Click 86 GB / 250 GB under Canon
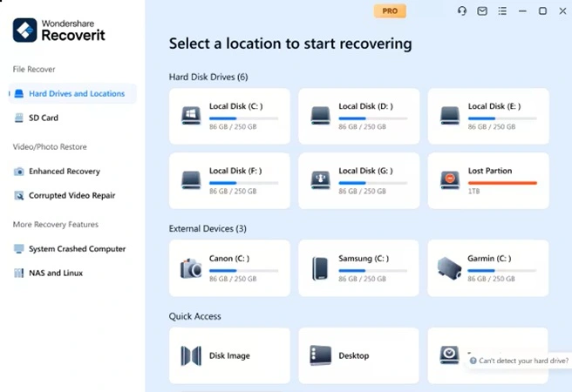 [233, 279]
